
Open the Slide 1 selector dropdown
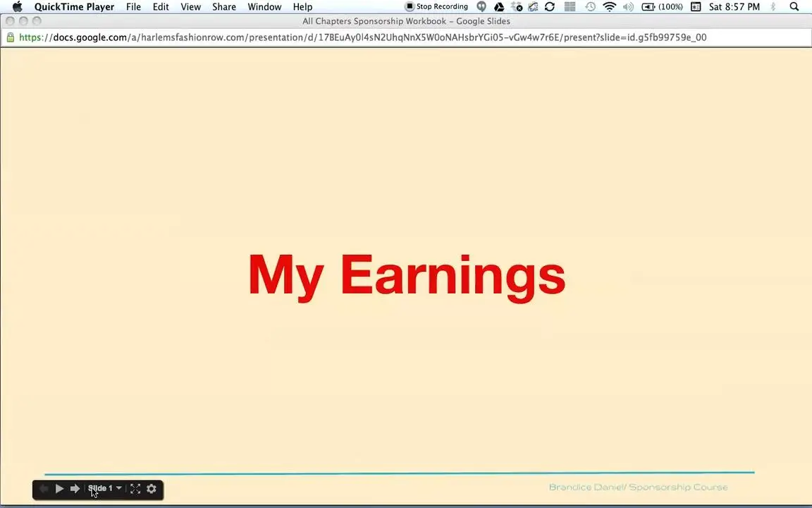105,488
